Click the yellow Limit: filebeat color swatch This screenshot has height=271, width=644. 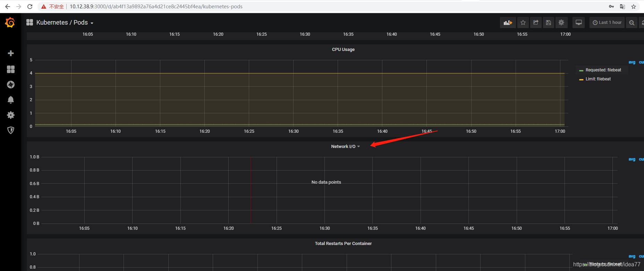click(x=581, y=79)
